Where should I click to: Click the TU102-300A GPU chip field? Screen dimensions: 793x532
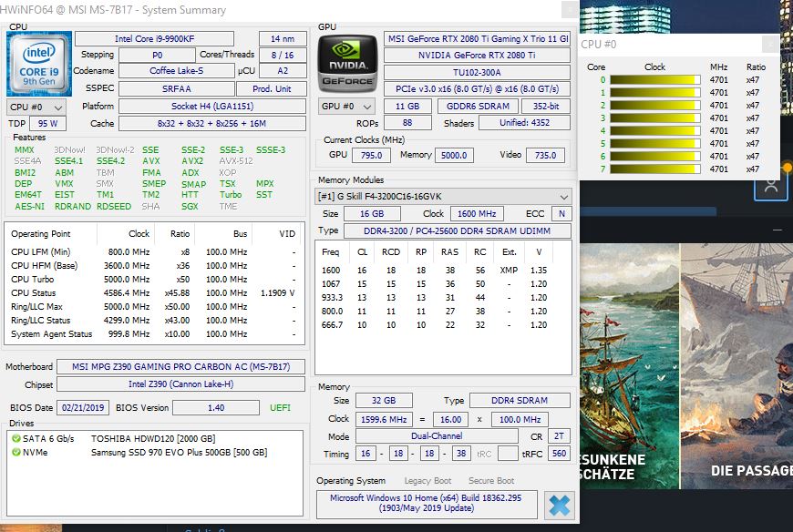[x=477, y=72]
